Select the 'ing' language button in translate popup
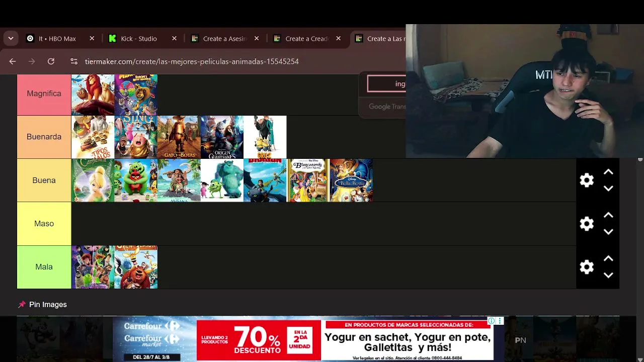This screenshot has width=644, height=362. 386,84
